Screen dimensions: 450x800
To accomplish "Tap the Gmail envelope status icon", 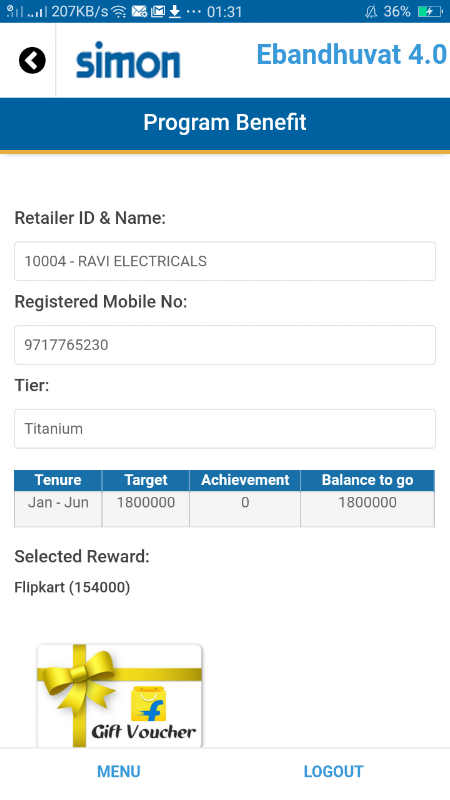I will tap(158, 11).
